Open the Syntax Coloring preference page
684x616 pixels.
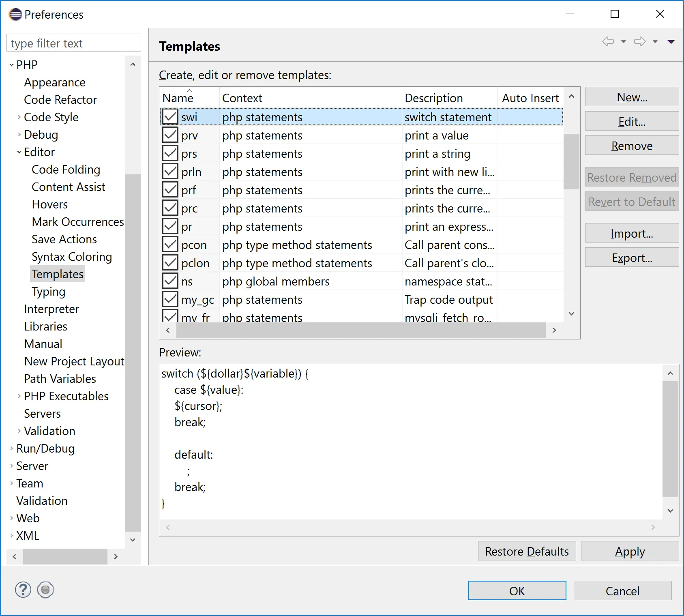coord(72,257)
